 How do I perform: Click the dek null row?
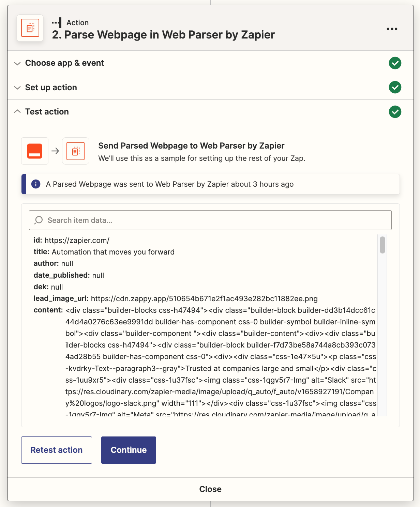click(48, 287)
